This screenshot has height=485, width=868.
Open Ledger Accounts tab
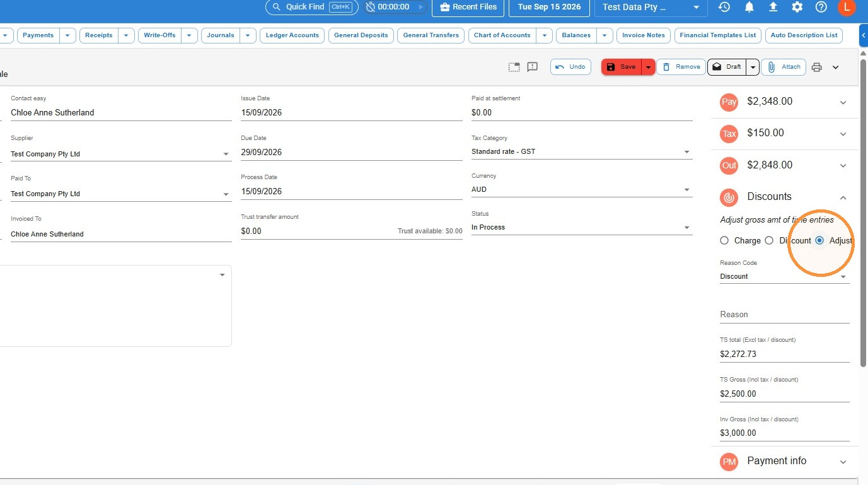click(292, 35)
